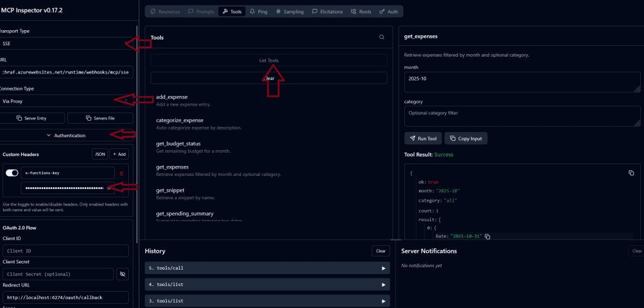Open the Connection Type Via Proxy dropdown
644x308 pixels.
[x=66, y=101]
